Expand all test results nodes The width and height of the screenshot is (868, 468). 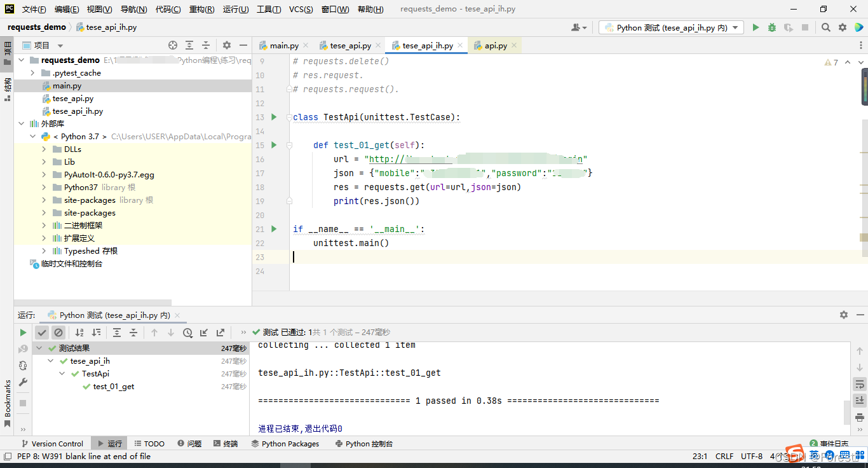click(117, 333)
